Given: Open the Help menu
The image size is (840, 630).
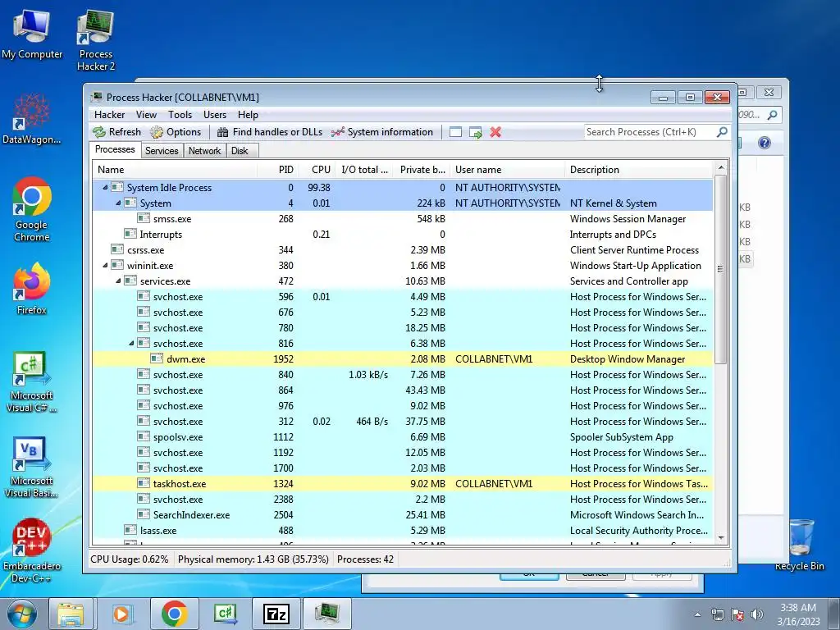Looking at the screenshot, I should [248, 115].
